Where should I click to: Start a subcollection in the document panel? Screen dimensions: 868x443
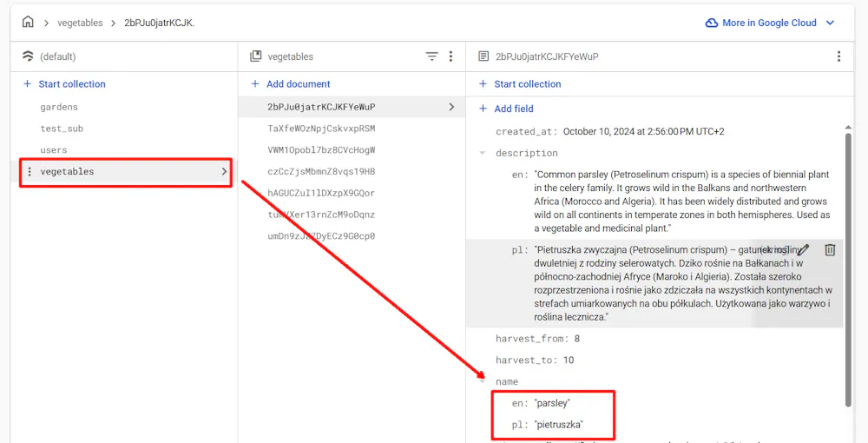tap(520, 84)
